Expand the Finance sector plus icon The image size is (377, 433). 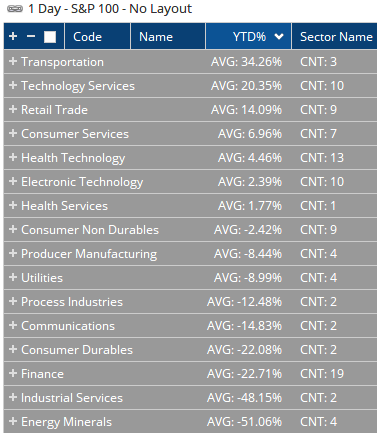pyautogui.click(x=13, y=373)
